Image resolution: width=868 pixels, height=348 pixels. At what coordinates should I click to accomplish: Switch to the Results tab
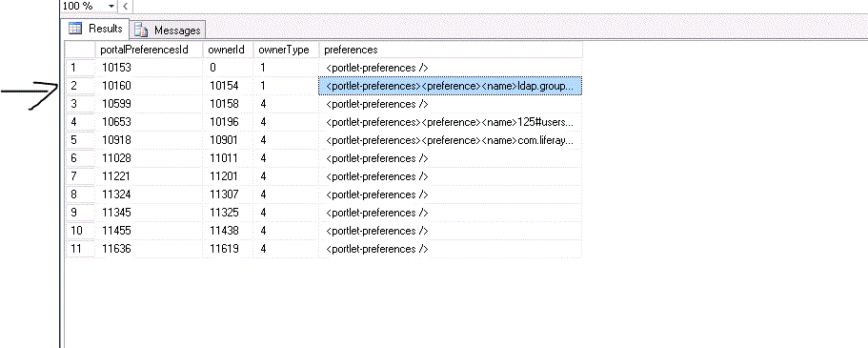click(x=96, y=29)
